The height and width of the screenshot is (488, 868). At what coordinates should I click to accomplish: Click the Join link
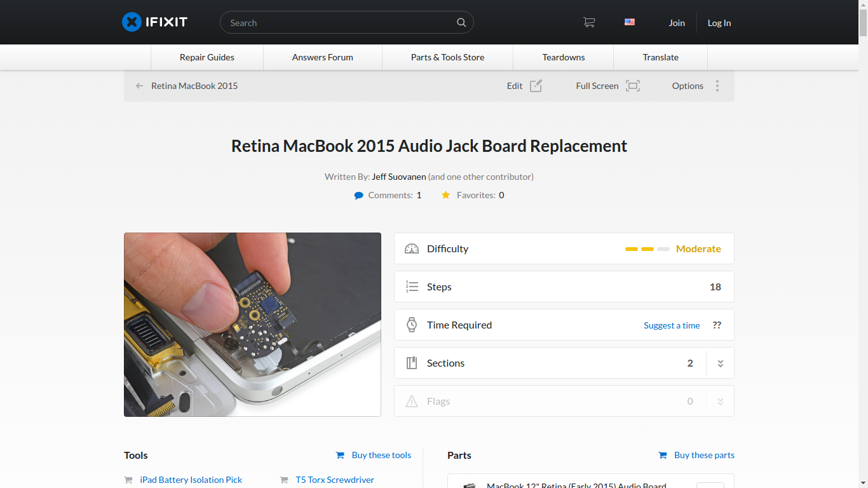click(677, 23)
